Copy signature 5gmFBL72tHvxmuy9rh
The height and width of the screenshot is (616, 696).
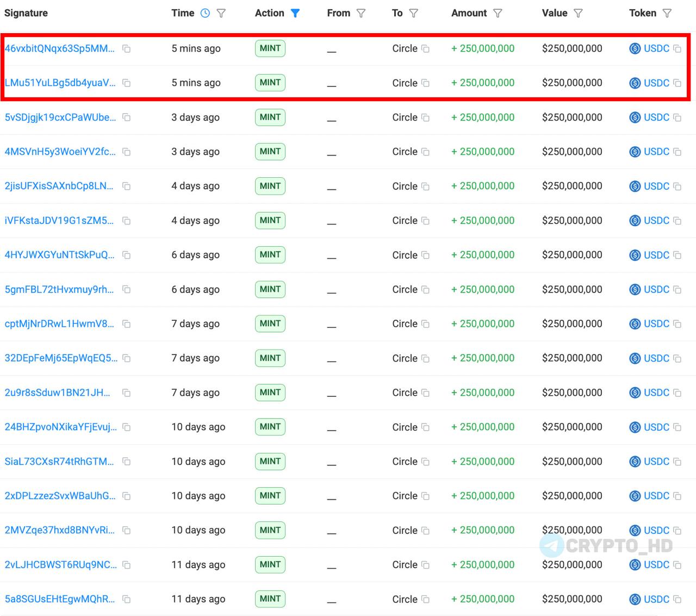(x=126, y=289)
